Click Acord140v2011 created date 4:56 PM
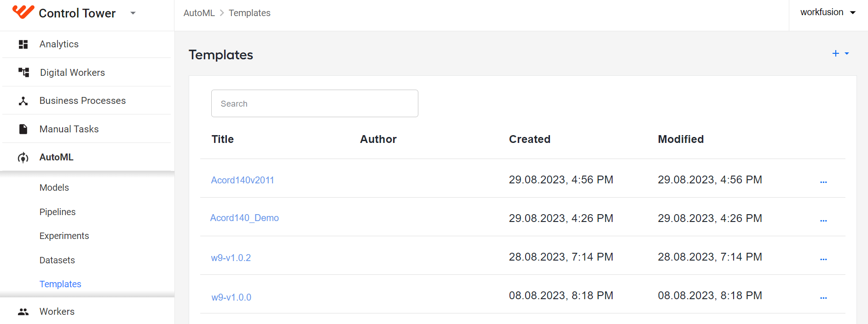 tap(561, 180)
